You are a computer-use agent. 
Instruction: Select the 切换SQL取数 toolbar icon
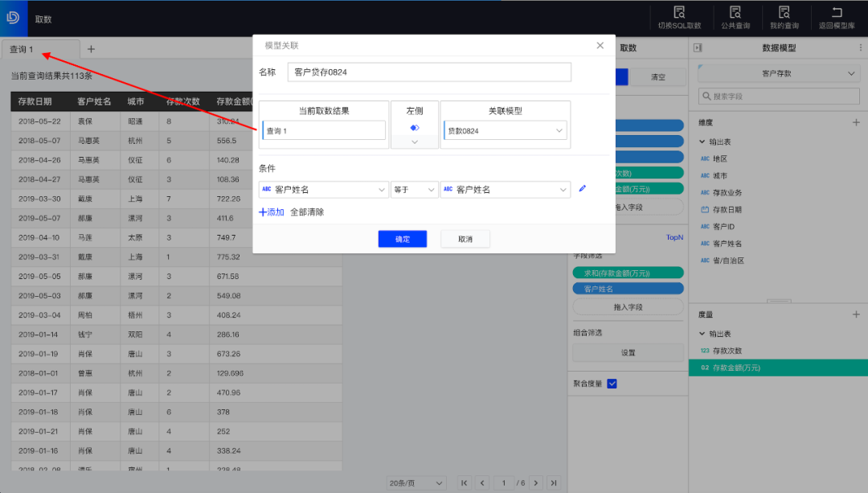tap(679, 17)
